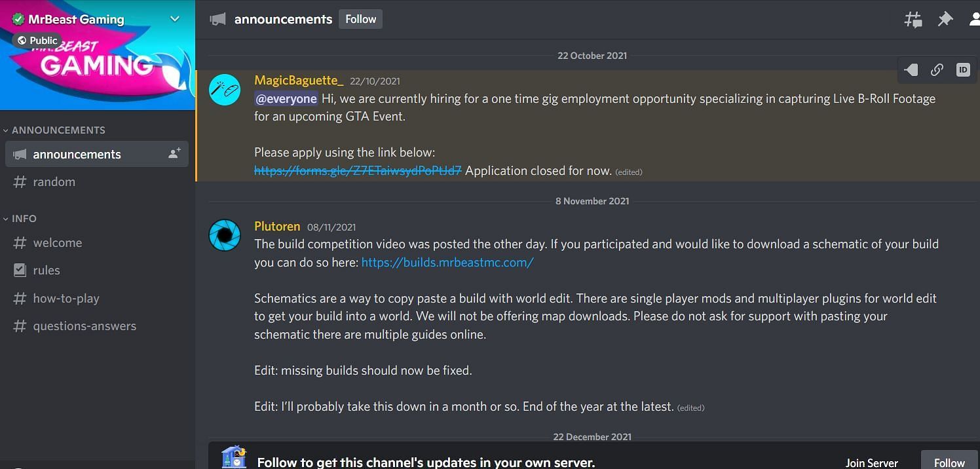The image size is (980, 469).
Task: Copy the message link icon
Action: [936, 70]
